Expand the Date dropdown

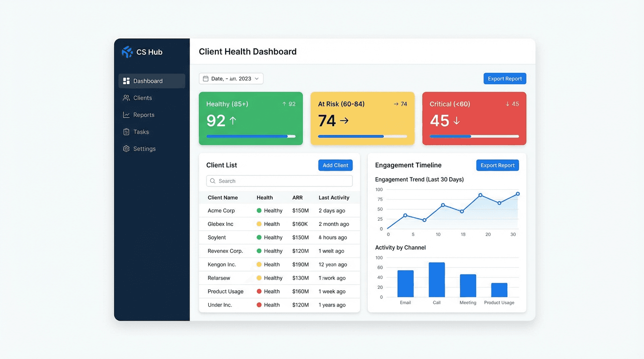256,78
